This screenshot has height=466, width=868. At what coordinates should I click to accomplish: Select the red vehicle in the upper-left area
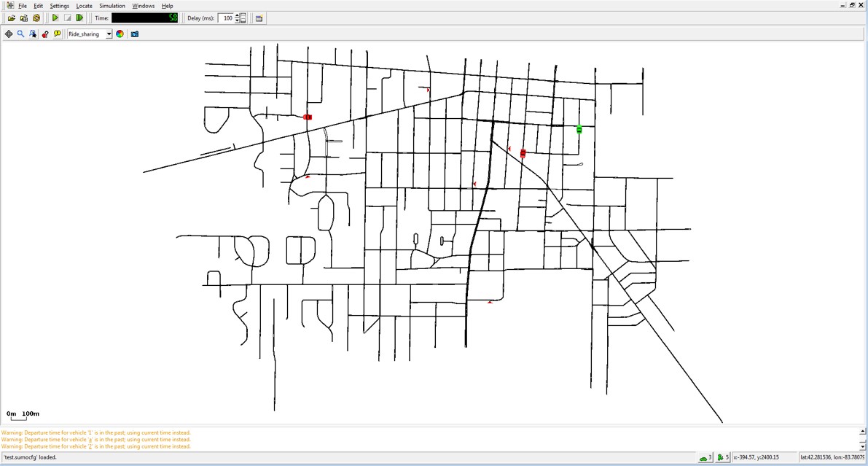(308, 117)
